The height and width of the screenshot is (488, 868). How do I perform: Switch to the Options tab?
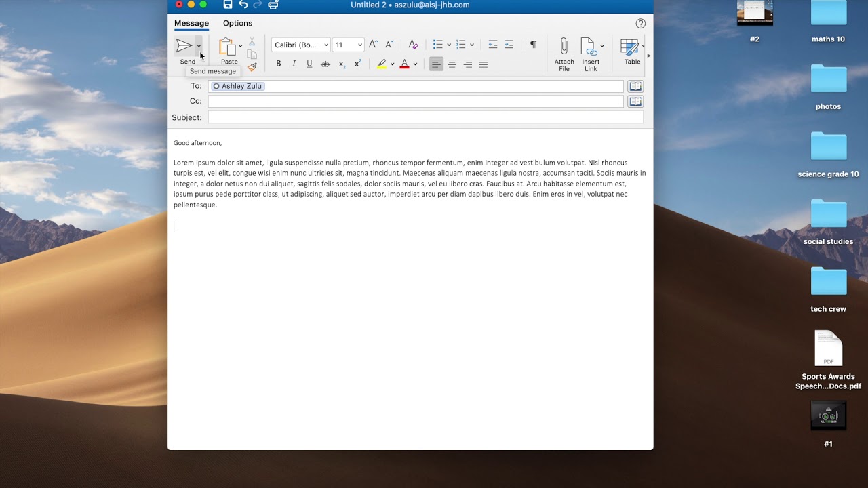(x=237, y=23)
